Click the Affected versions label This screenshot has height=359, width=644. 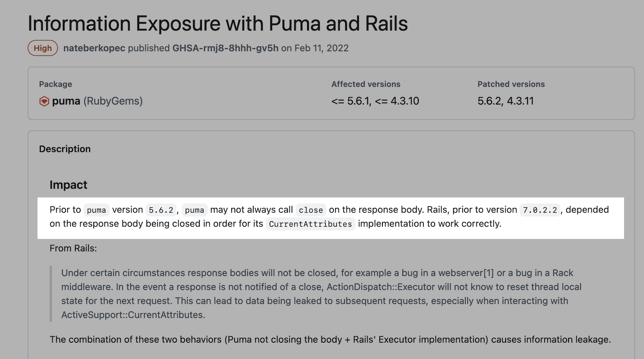pyautogui.click(x=366, y=84)
